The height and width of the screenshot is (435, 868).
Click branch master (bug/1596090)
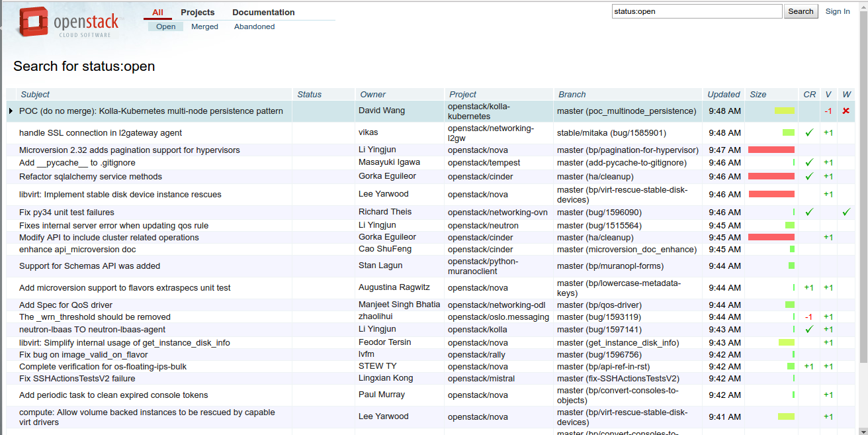[599, 212]
